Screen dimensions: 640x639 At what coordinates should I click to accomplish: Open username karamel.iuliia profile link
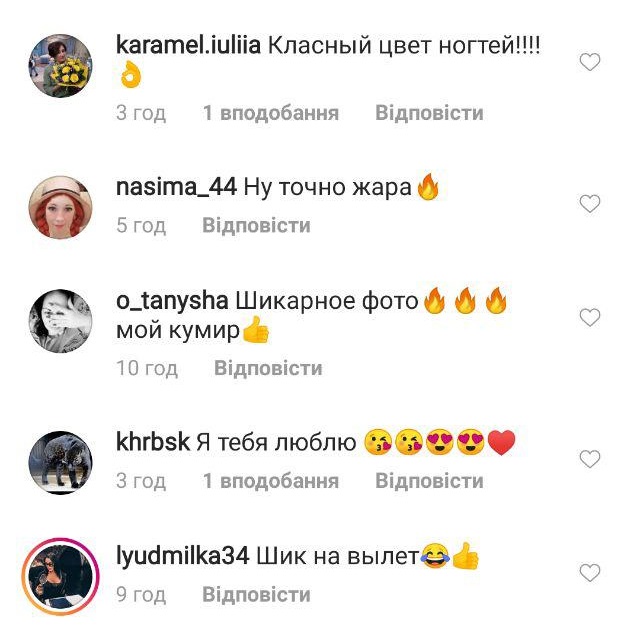pyautogui.click(x=188, y=45)
